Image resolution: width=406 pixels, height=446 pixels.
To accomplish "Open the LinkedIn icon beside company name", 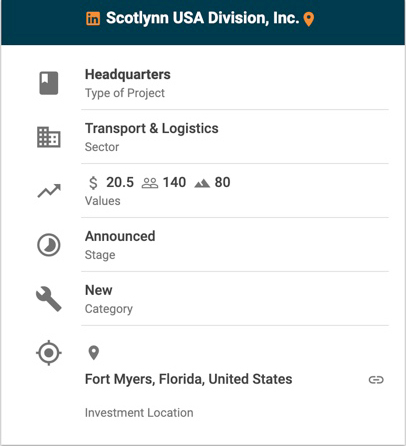I will [93, 19].
